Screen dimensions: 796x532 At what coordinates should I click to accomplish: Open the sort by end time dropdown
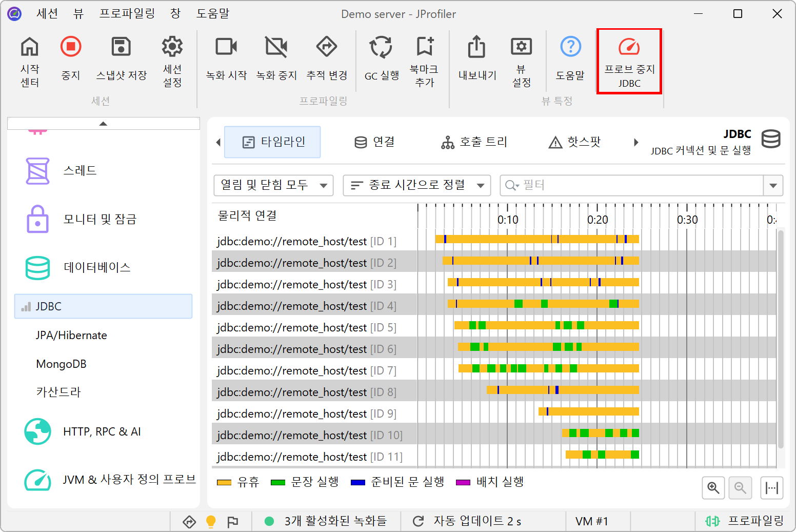coord(416,185)
